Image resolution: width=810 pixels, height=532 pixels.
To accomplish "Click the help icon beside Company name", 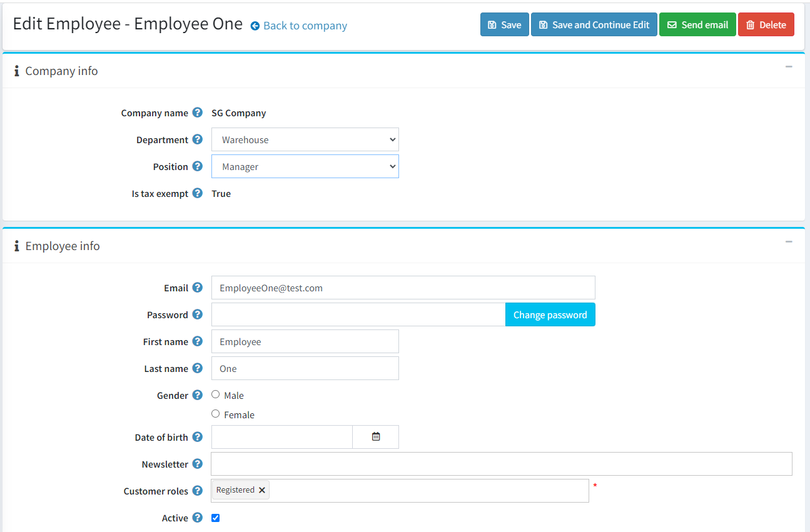I will click(x=198, y=113).
